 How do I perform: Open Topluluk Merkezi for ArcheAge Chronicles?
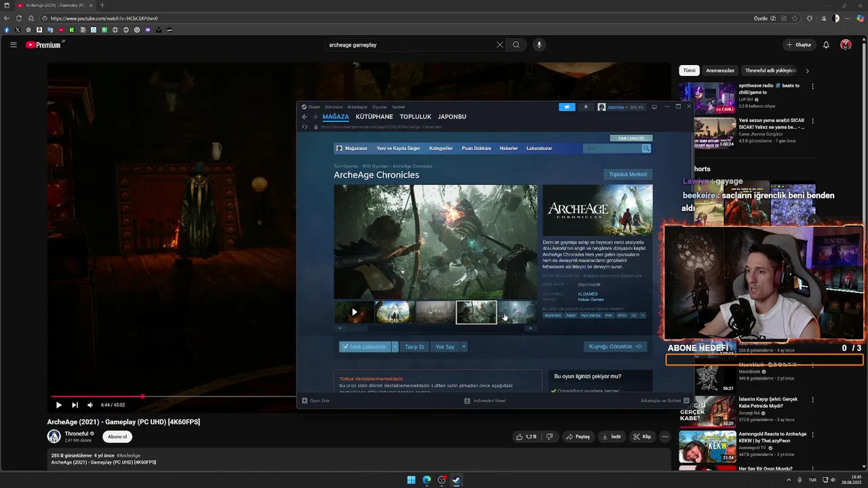(x=628, y=174)
